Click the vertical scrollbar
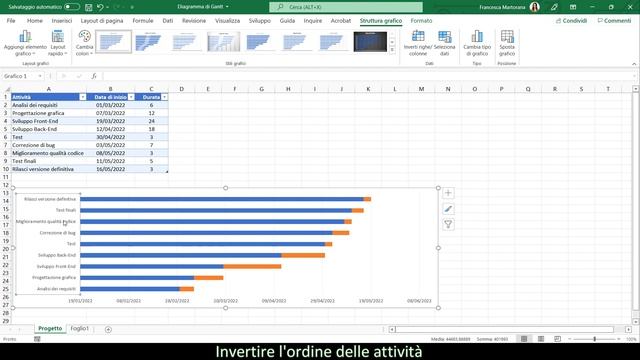This screenshot has width=640, height=360. [636, 200]
